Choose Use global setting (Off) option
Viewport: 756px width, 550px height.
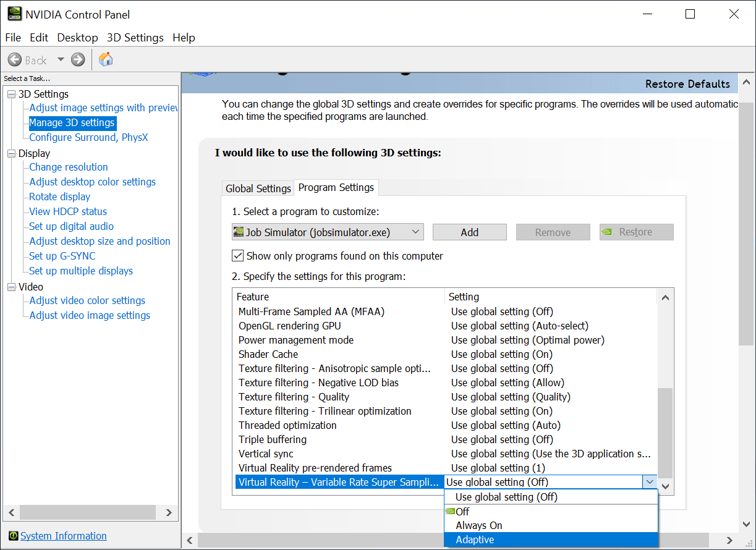point(551,497)
